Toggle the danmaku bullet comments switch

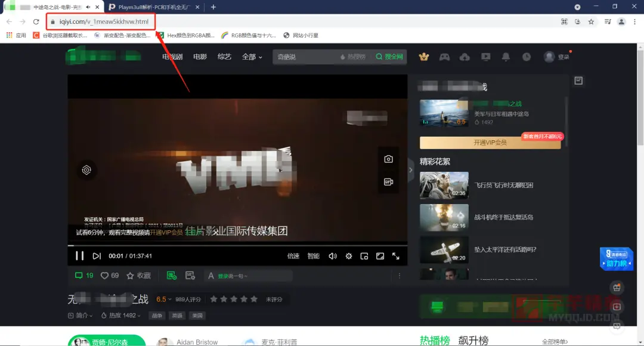click(x=172, y=276)
